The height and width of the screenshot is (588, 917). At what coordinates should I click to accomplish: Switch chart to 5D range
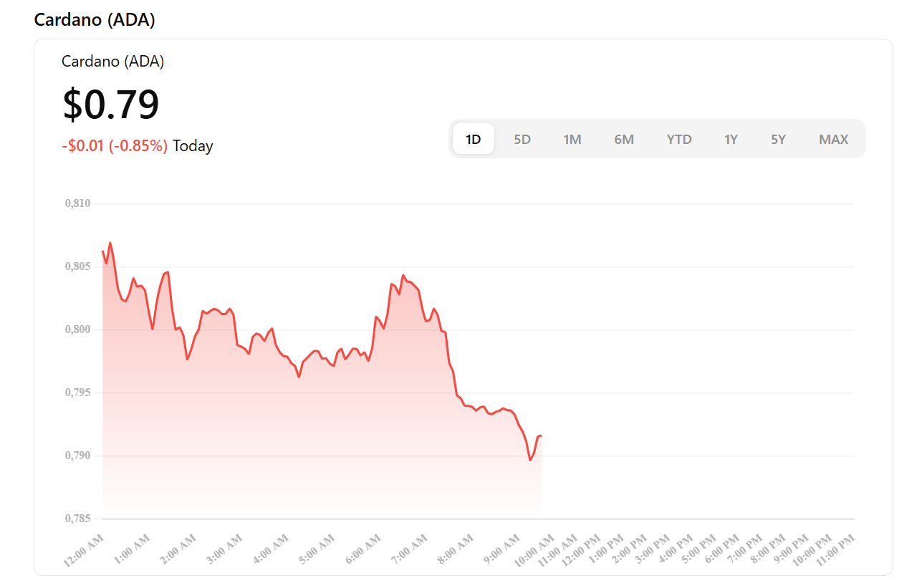coord(522,139)
